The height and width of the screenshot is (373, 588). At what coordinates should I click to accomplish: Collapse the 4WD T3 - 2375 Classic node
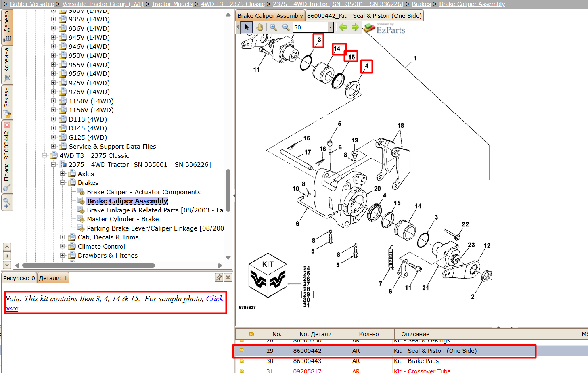point(44,155)
